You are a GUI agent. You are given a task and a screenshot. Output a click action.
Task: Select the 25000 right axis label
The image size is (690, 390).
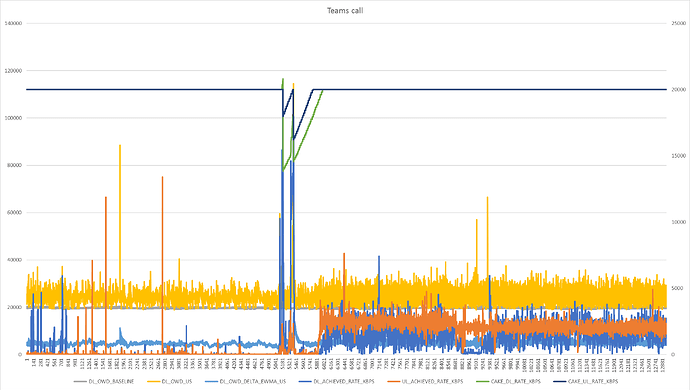679,23
